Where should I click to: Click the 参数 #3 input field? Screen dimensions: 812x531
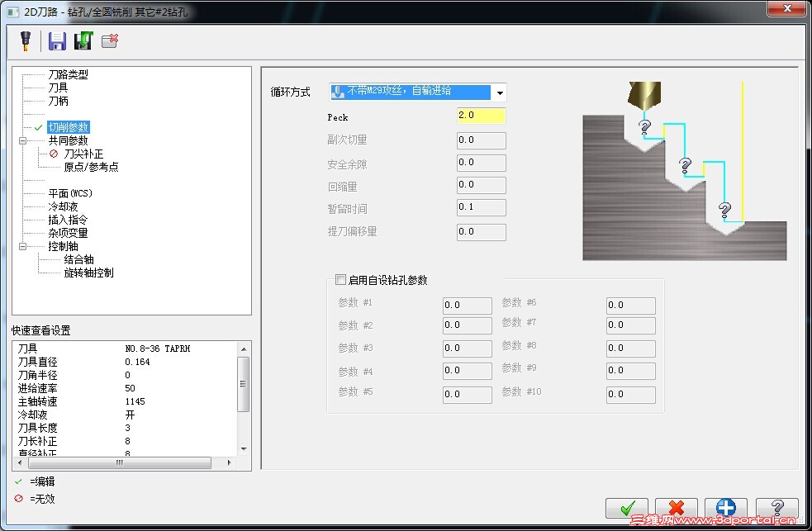click(467, 348)
